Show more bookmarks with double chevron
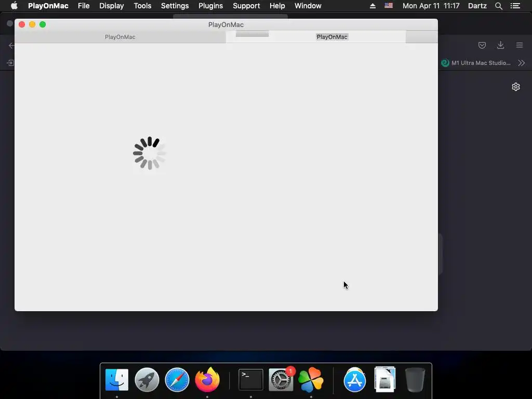532x399 pixels. 522,63
